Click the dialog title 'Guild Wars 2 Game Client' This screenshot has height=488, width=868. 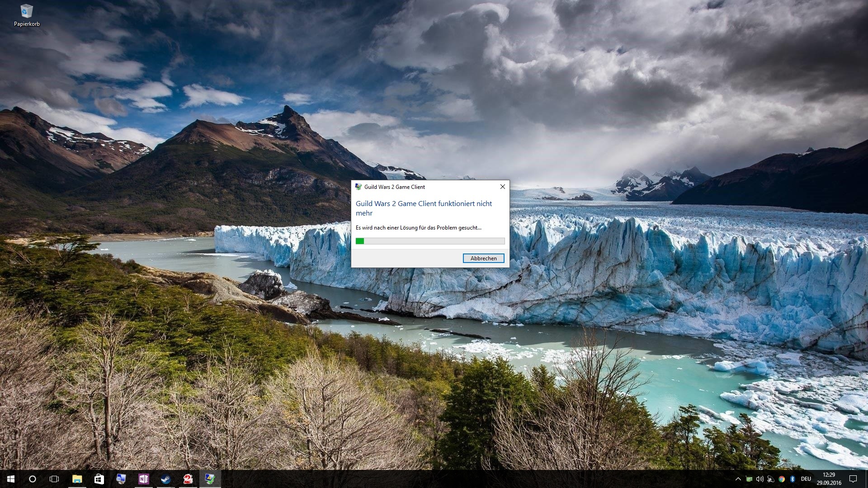394,187
